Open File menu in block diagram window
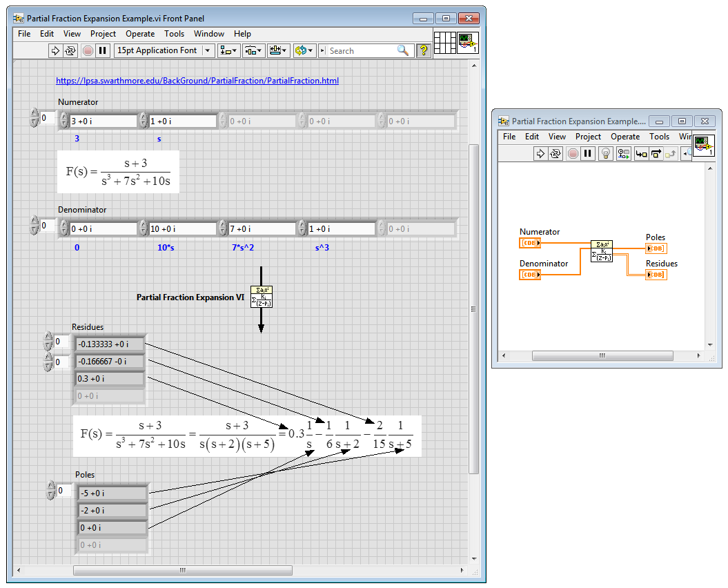The image size is (728, 588). coord(509,137)
